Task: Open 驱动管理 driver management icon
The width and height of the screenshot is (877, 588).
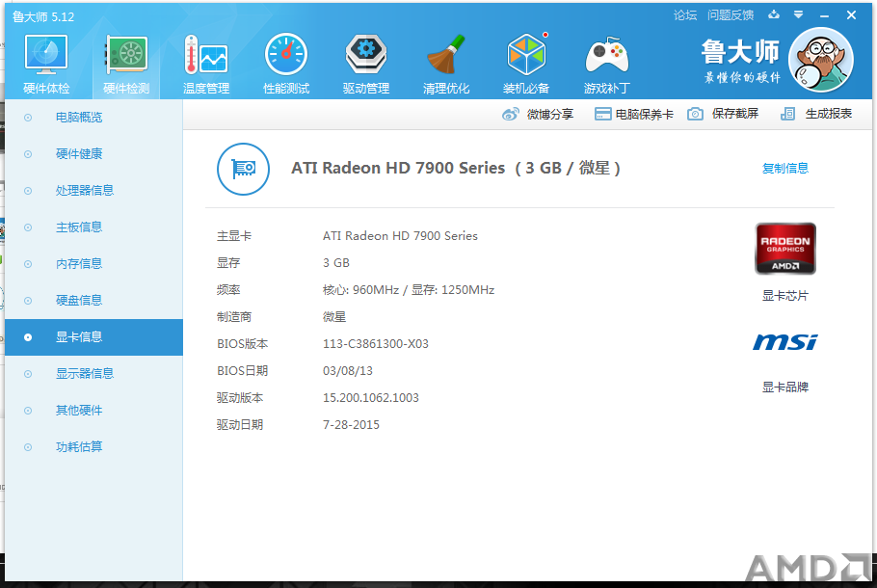Action: 366,54
